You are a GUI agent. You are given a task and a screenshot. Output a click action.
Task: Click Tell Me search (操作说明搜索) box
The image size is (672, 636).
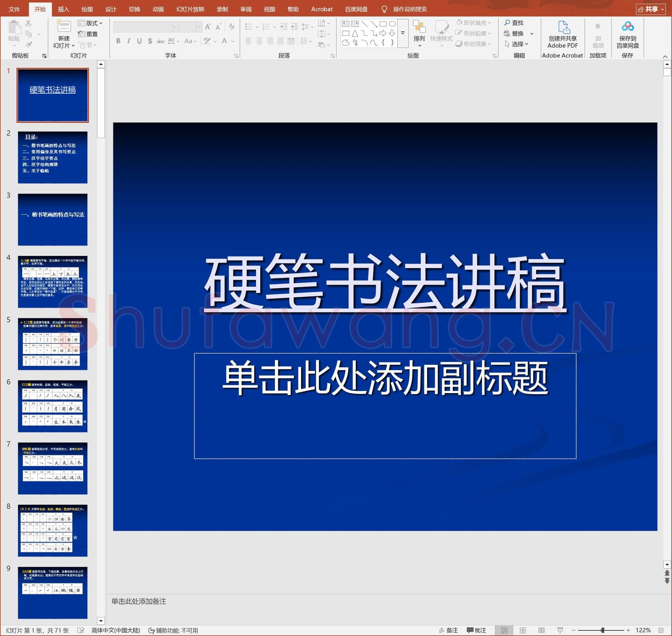point(404,9)
